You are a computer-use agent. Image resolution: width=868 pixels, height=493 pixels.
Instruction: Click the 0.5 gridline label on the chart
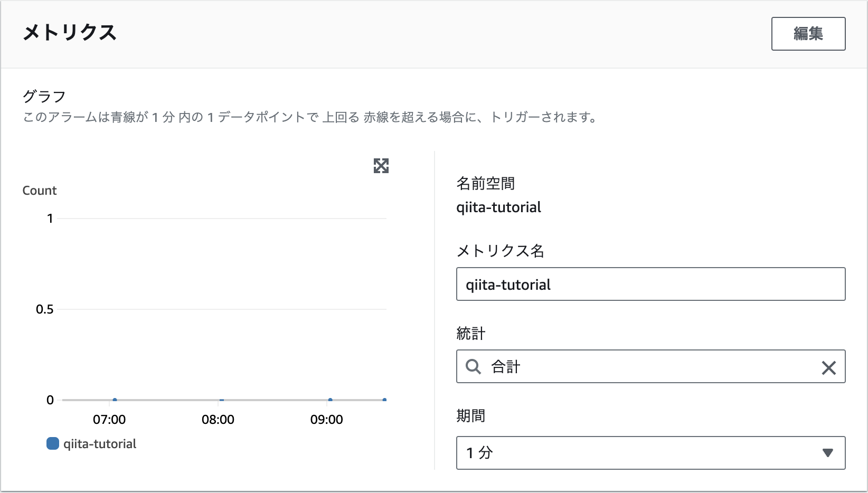click(44, 309)
